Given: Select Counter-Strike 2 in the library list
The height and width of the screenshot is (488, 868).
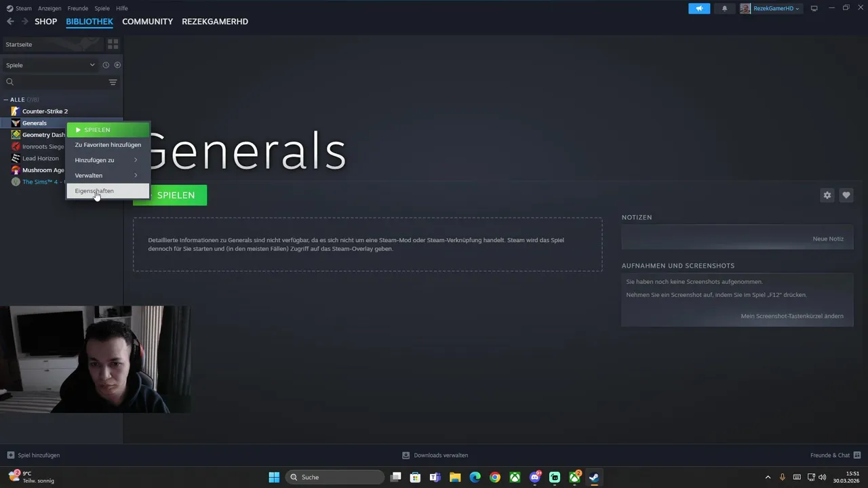Looking at the screenshot, I should [x=45, y=111].
